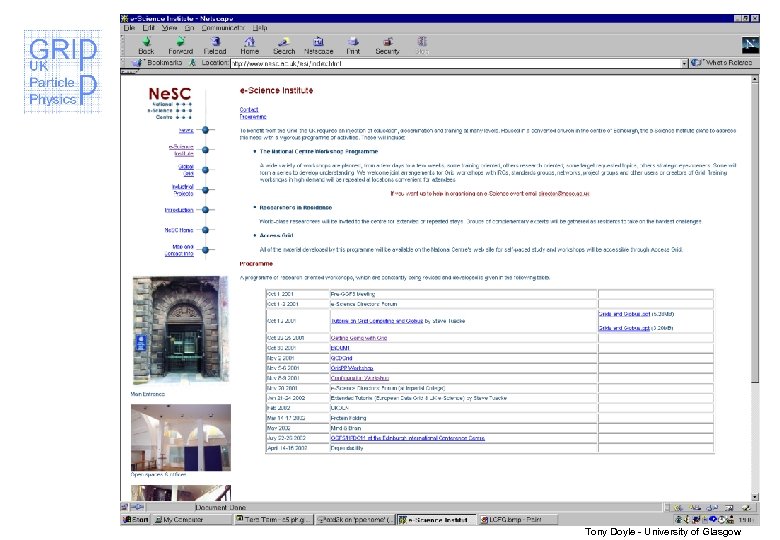Click the Forward navigation button
This screenshot has height=540, width=780.
180,45
